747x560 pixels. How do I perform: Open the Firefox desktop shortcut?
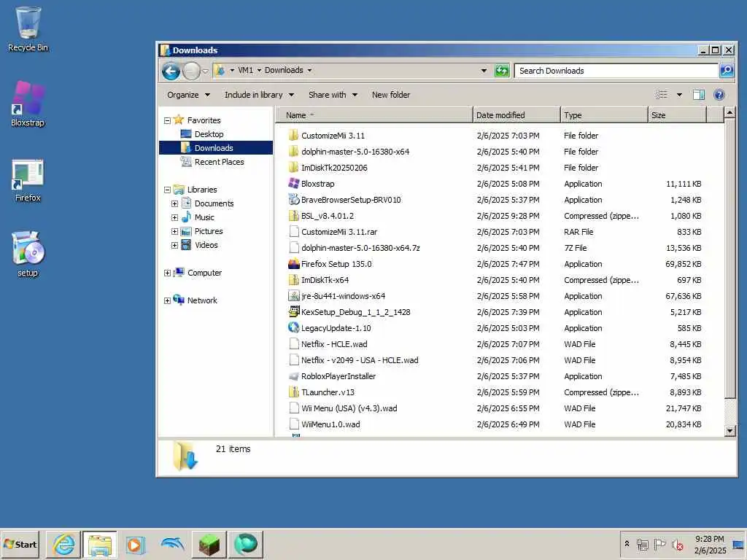point(28,180)
